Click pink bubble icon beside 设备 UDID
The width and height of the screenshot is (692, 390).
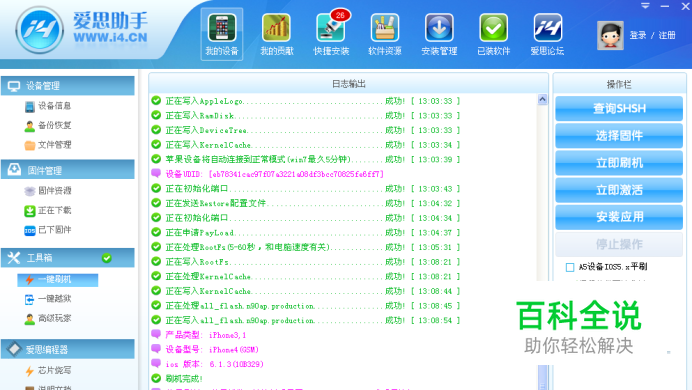click(156, 173)
